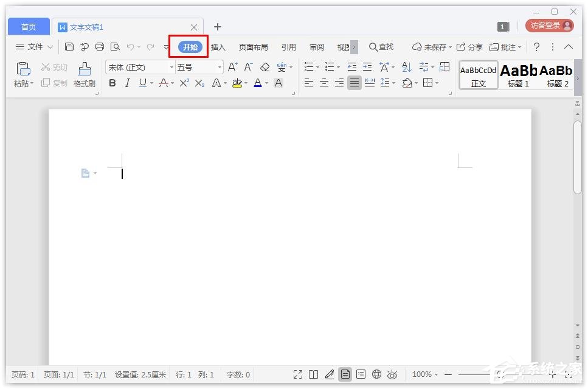588x389 pixels.
Task: Toggle italic formatting
Action: [127, 83]
